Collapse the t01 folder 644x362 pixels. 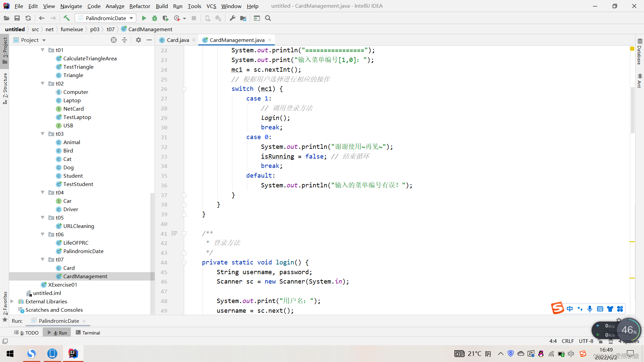tap(43, 50)
